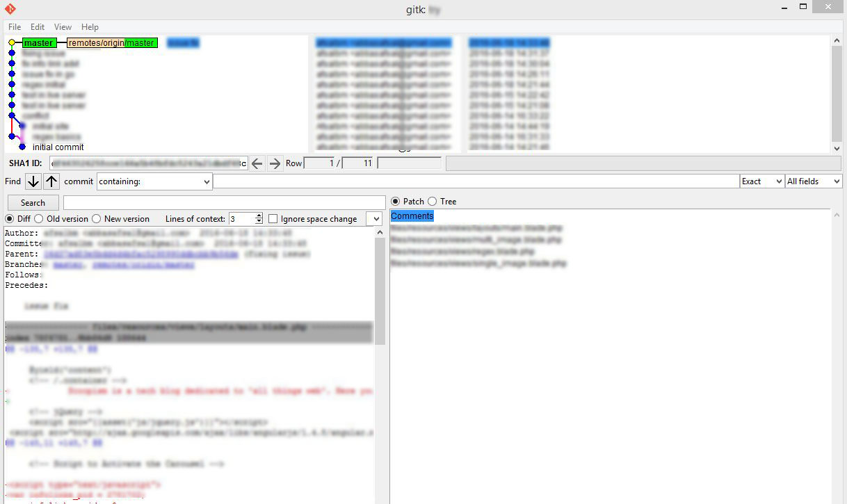Select the master branch label tag

pos(40,43)
